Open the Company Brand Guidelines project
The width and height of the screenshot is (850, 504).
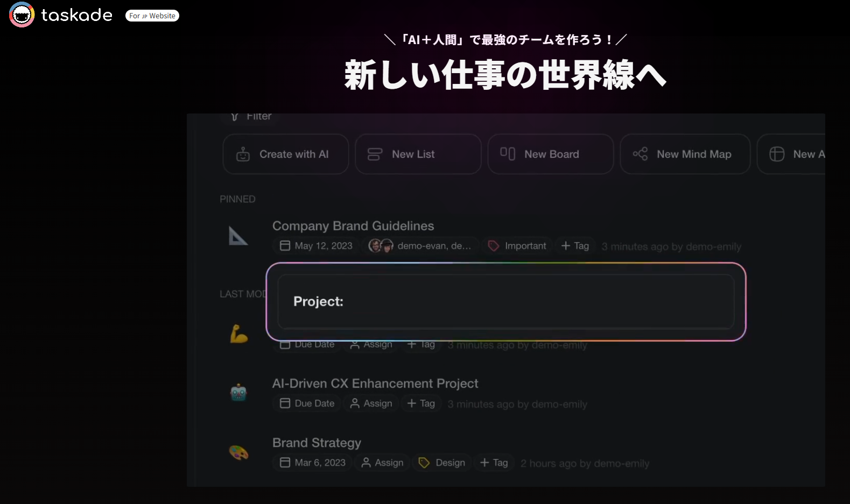coord(353,226)
